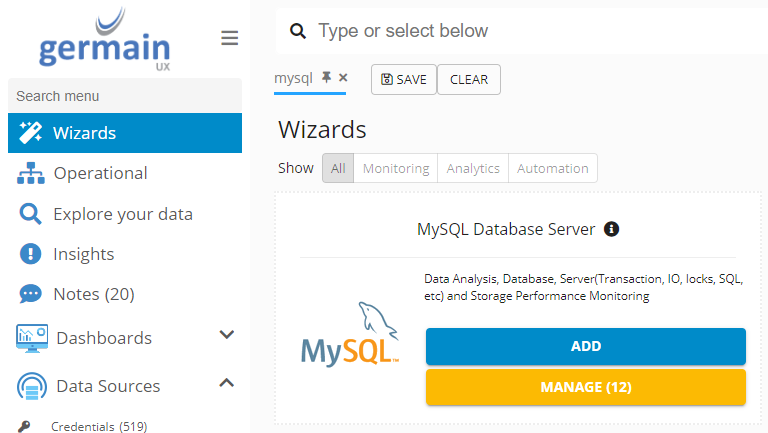
Task: Remove the mysql filter tag
Action: coord(343,77)
